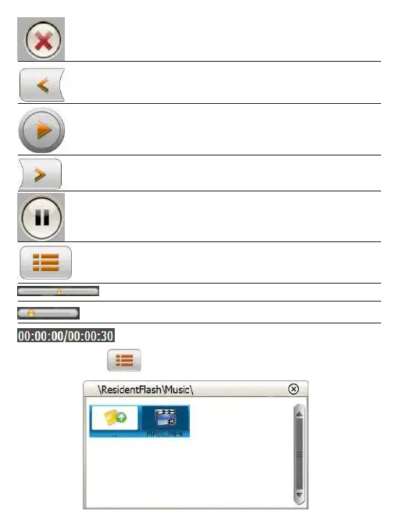Open the playlist using the large list button

point(46,262)
